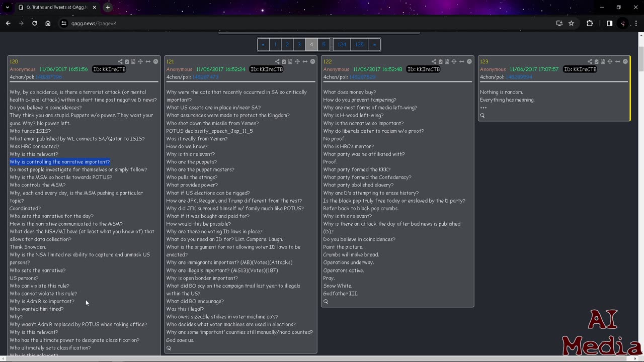
Task: Share post 122 via share icon
Action: pyautogui.click(x=434, y=61)
